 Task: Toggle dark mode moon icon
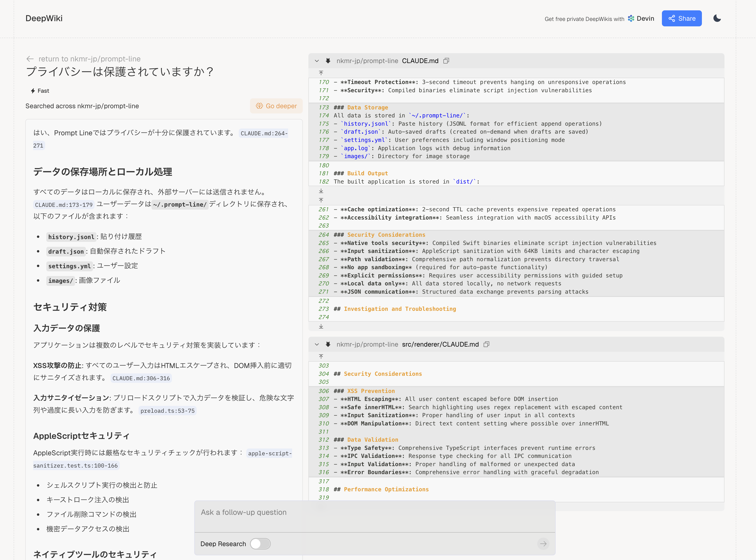(717, 18)
